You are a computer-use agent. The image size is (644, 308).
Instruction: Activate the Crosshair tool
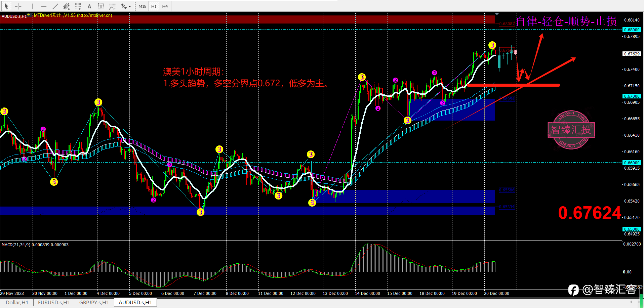pyautogui.click(x=18, y=6)
